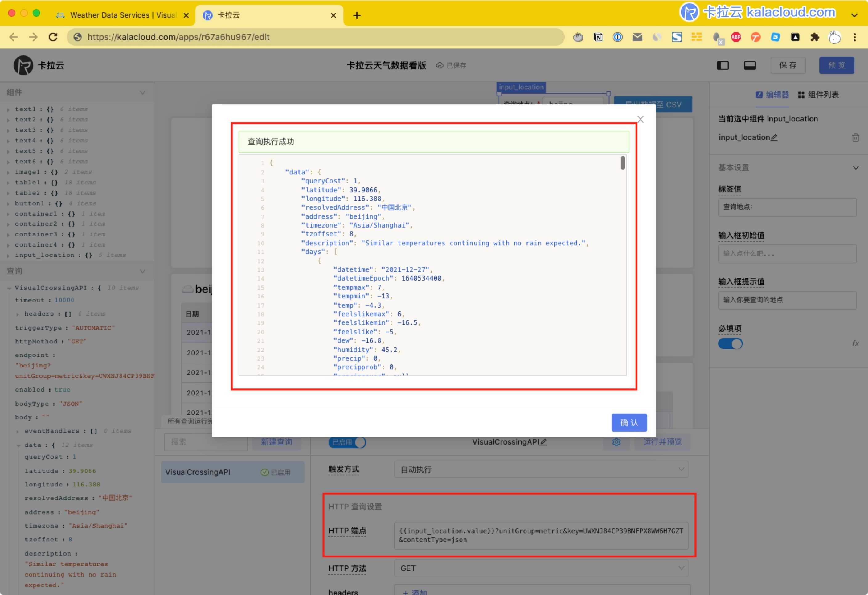This screenshot has height=595, width=868.
Task: Select the Weather Data Services browser tab
Action: pos(120,15)
